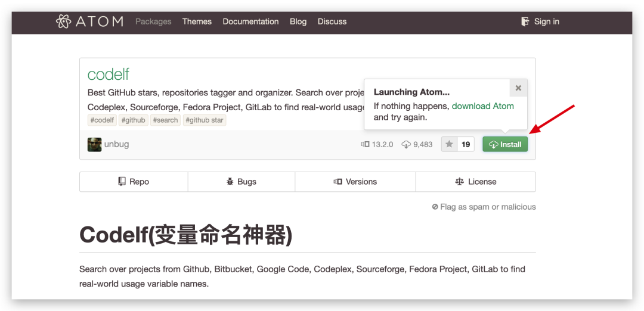
Task: Click the Atom logo in header
Action: click(x=89, y=21)
